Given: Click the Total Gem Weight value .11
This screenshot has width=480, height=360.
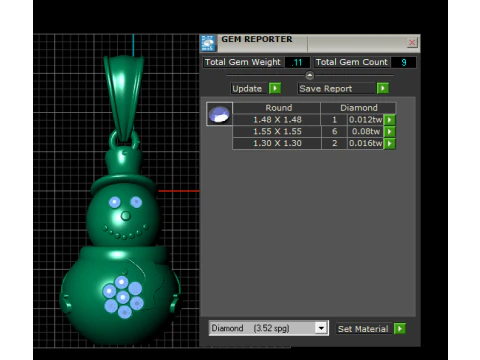Looking at the screenshot, I should coord(297,62).
